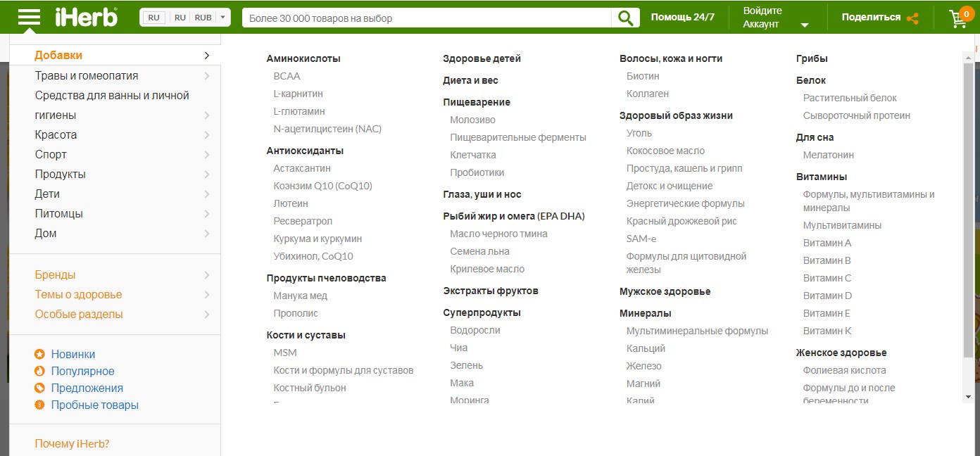Click the magnifying glass search button
980x456 pixels.
pos(625,18)
